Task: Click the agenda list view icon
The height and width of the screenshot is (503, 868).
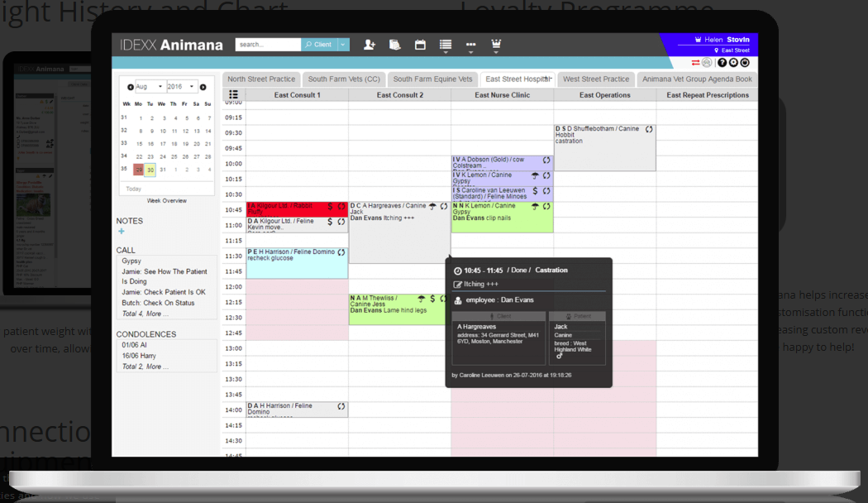Action: click(x=234, y=95)
